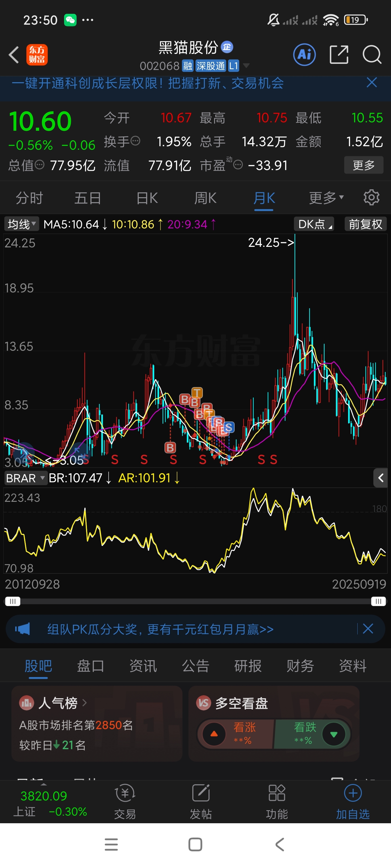Switch to 五日 chart tab
The height and width of the screenshot is (868, 391).
click(88, 198)
